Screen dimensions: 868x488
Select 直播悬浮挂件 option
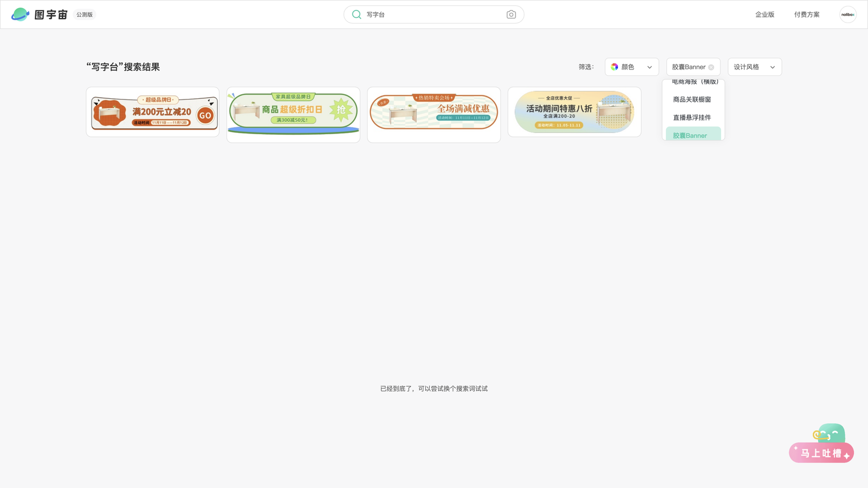click(693, 117)
